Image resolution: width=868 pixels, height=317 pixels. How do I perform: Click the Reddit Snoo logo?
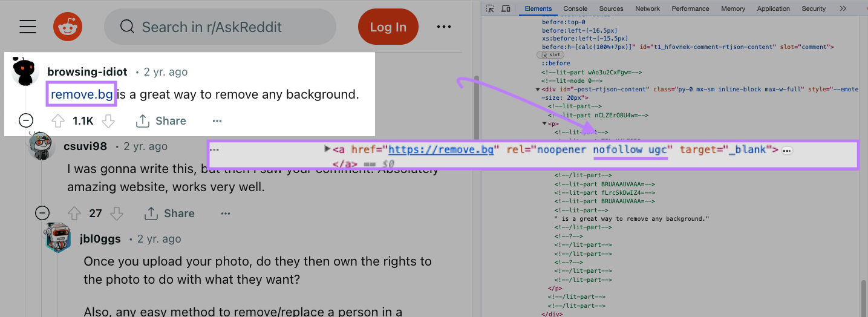coord(68,27)
